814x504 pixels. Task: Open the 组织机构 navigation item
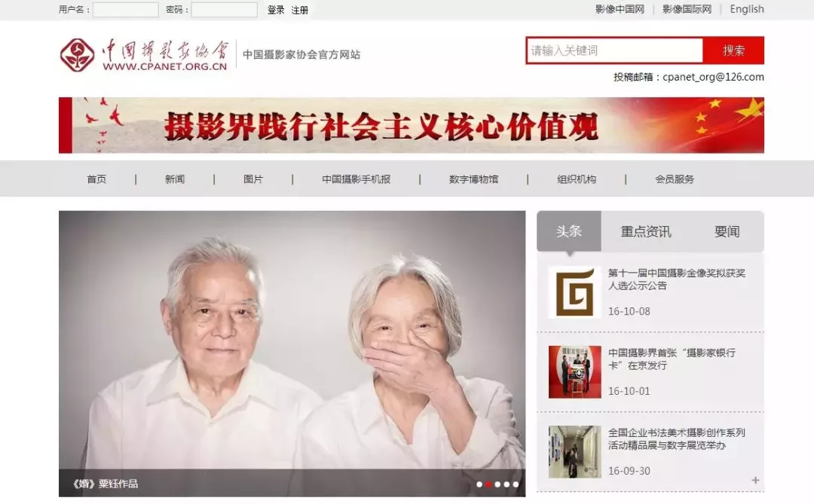click(x=577, y=179)
